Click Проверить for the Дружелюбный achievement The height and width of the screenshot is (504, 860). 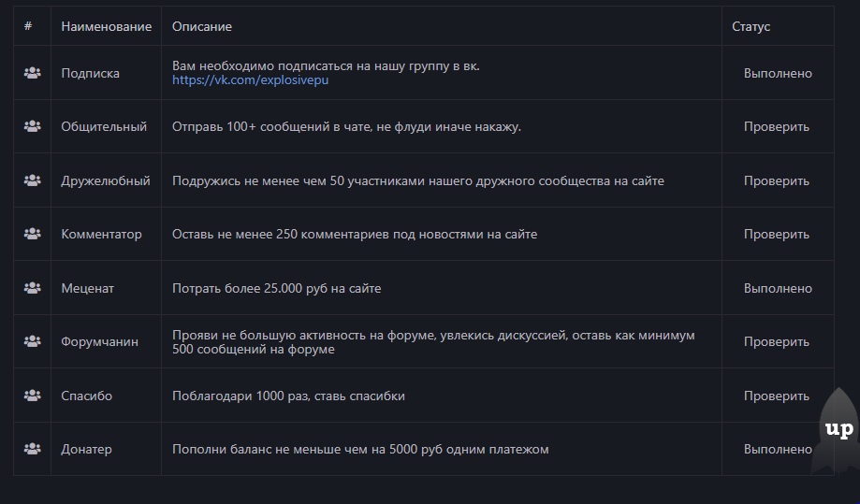point(776,180)
